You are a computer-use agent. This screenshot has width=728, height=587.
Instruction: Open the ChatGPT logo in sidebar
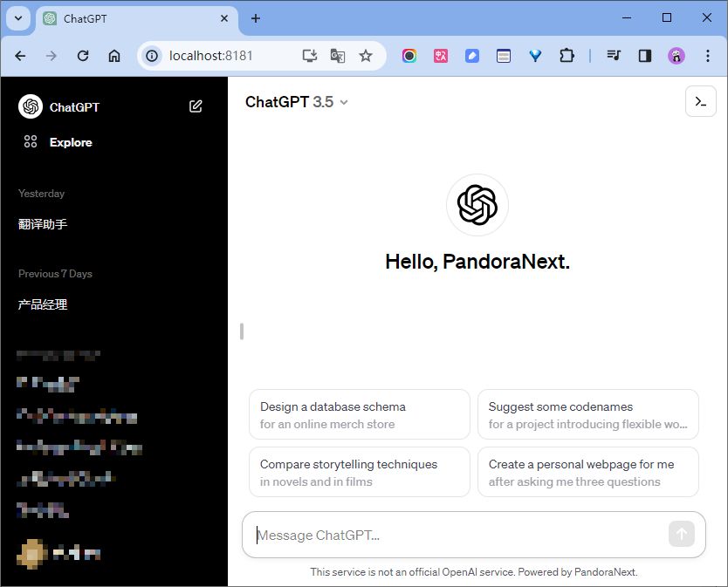31,106
